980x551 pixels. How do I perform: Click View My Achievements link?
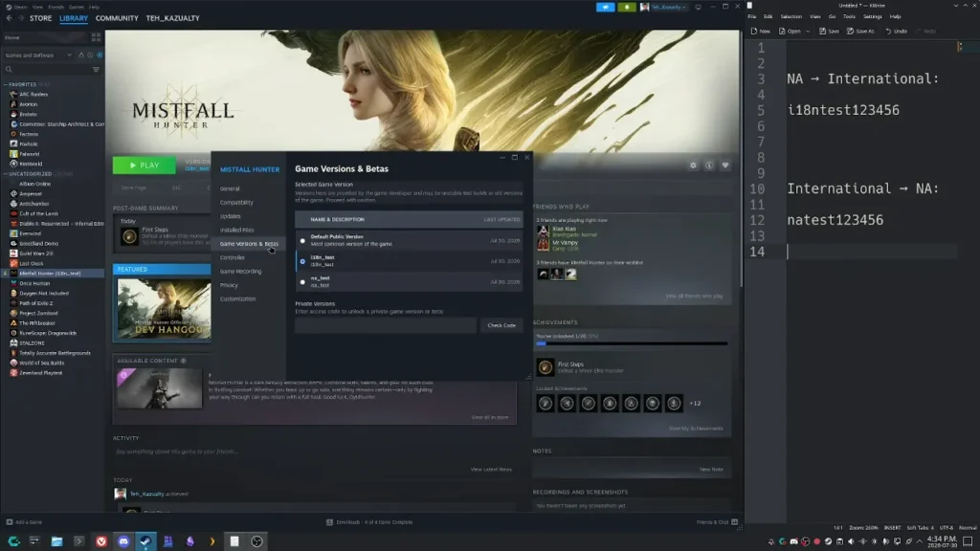click(x=696, y=429)
